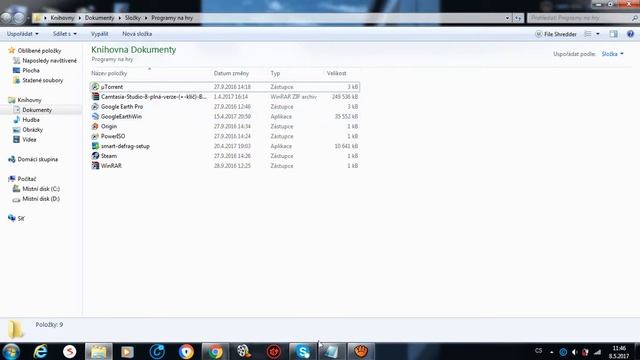Click the smart-defrag-setup installer icon
Viewport: 640px width, 360px height.
tap(95, 146)
